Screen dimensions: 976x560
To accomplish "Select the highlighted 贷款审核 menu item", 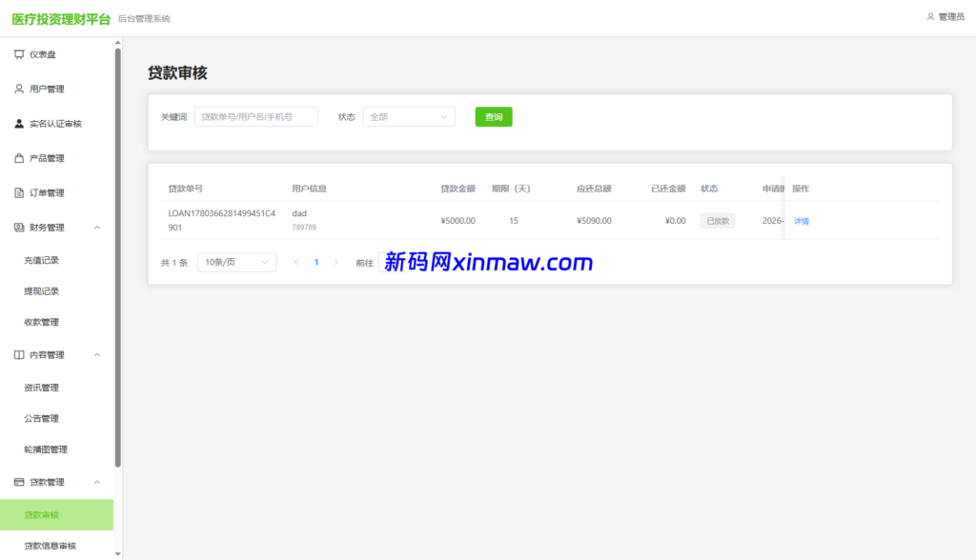I will 56,514.
